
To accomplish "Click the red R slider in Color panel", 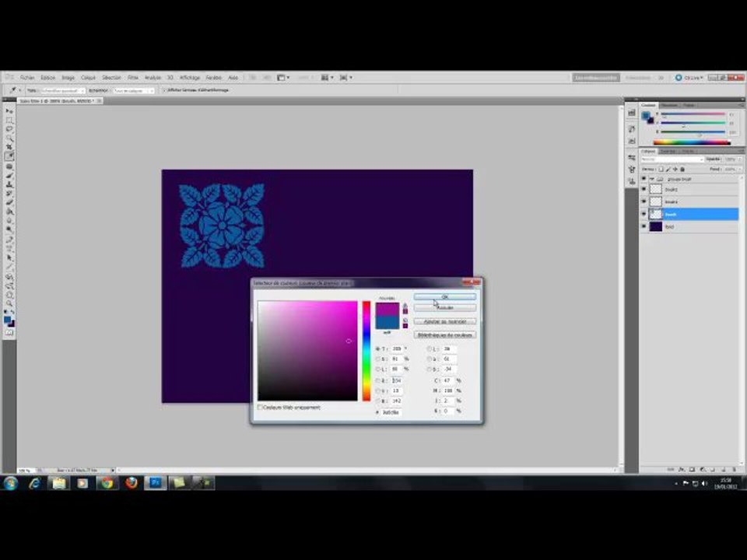I will [693, 114].
